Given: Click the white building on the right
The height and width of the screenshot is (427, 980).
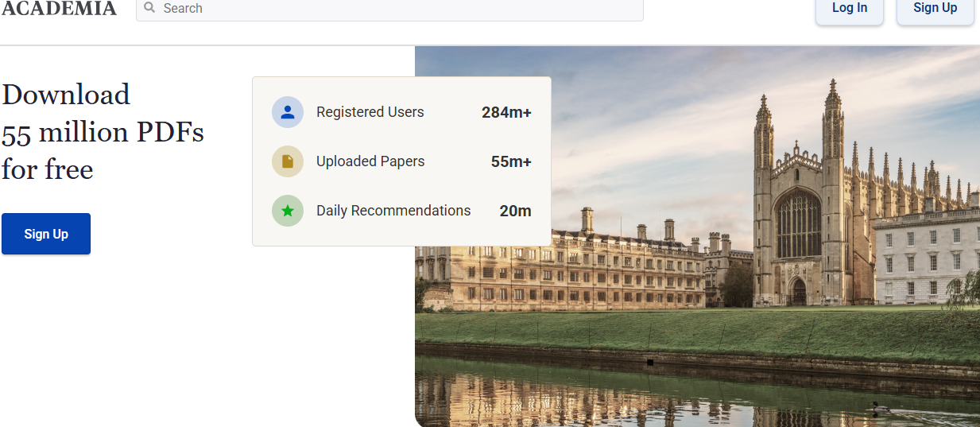Looking at the screenshot, I should [926, 254].
